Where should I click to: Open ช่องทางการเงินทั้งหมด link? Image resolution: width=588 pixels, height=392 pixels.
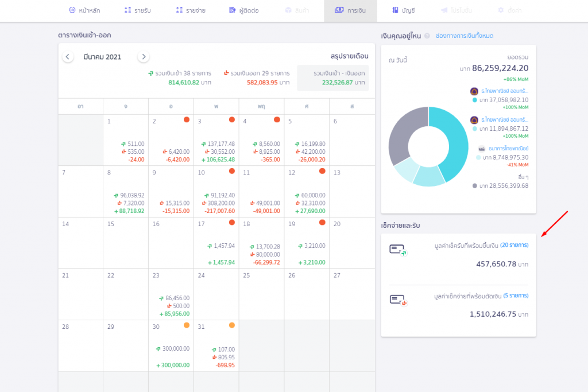[x=465, y=36]
